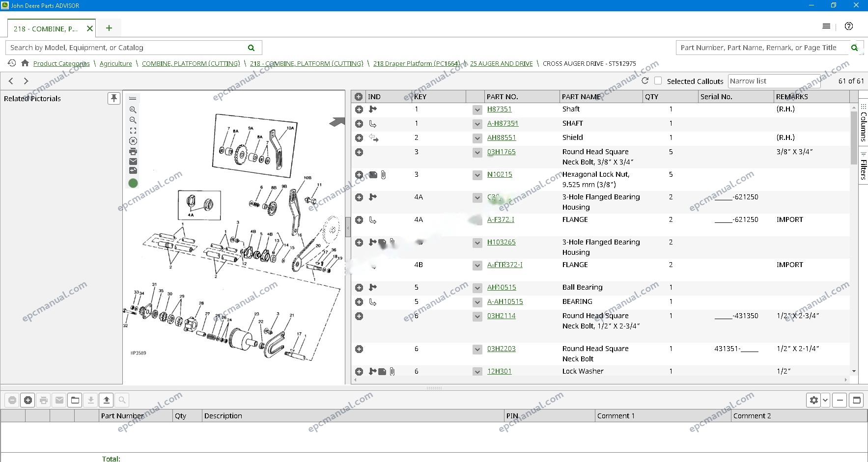The image size is (868, 462).
Task: Zoom out on the parts diagram
Action: [133, 120]
